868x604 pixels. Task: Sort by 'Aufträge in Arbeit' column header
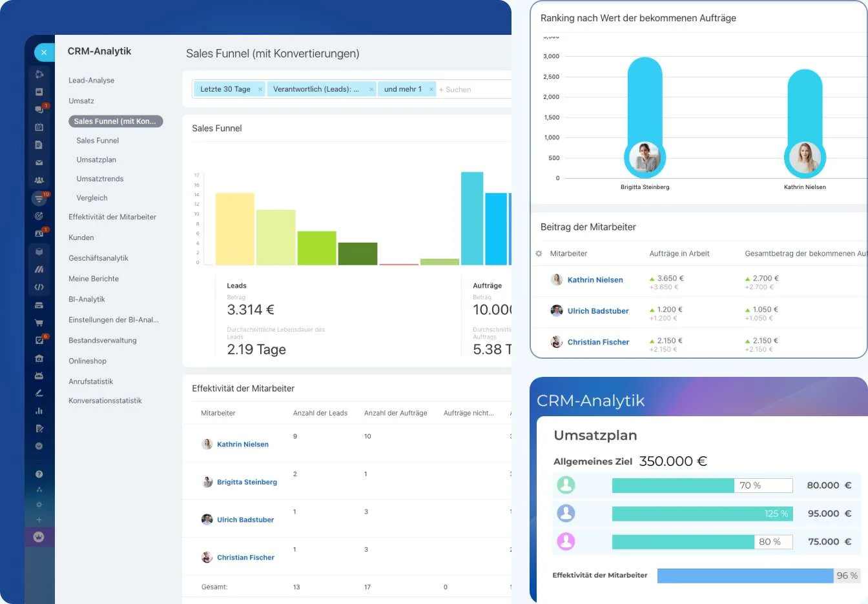point(679,254)
